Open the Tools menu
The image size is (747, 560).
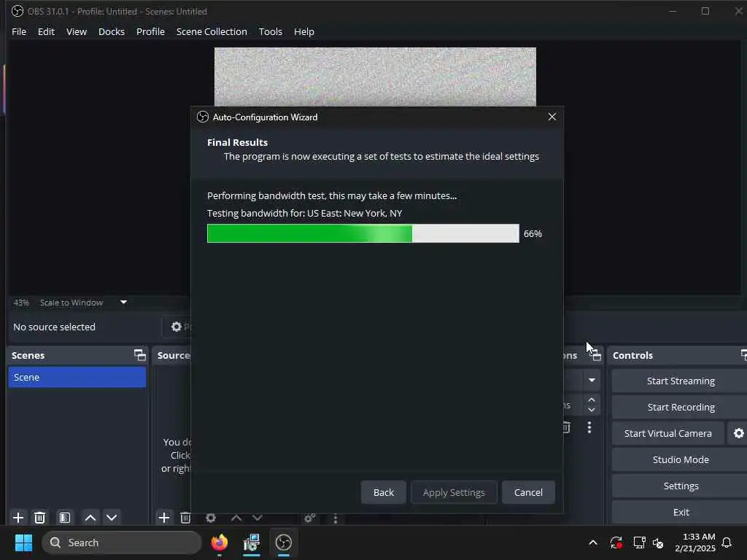[270, 31]
